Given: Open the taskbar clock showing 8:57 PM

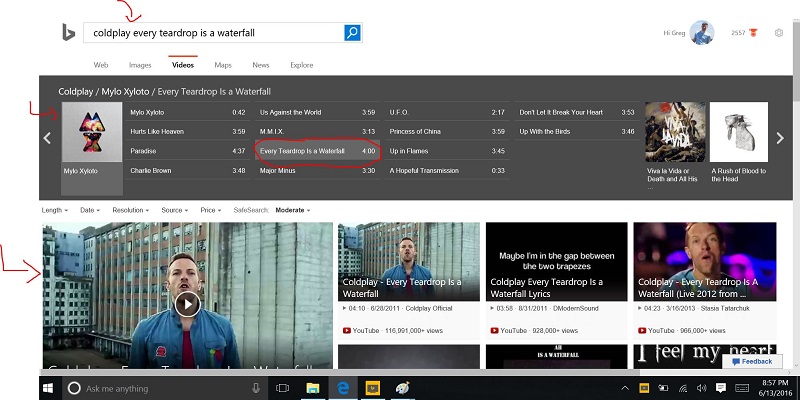Looking at the screenshot, I should [x=774, y=388].
